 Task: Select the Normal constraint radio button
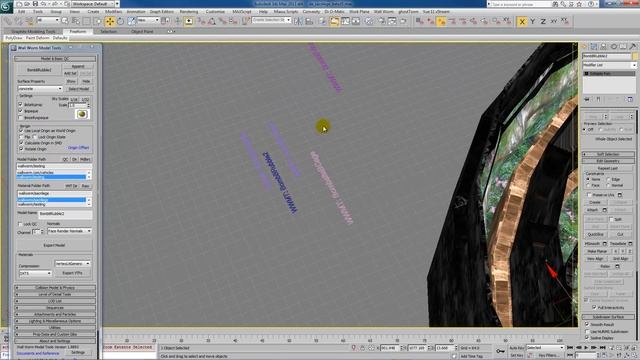click(609, 185)
